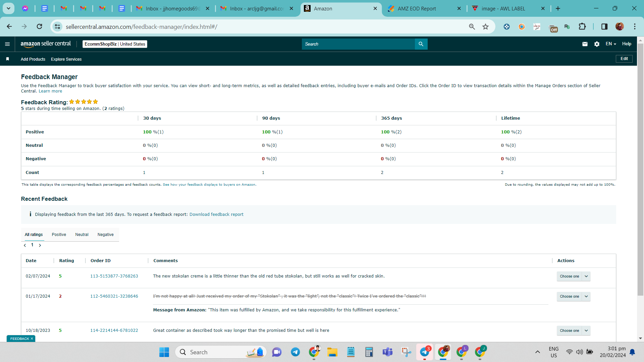The width and height of the screenshot is (644, 362).
Task: Switch to the image - AWL LABEL browser tab
Action: pyautogui.click(x=508, y=8)
